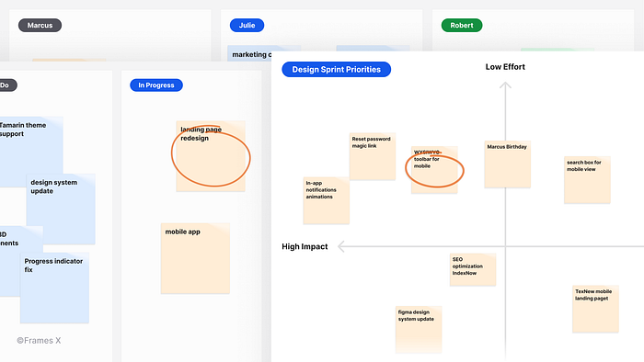Select the Robert name tag
This screenshot has height=362, width=644.
(462, 26)
